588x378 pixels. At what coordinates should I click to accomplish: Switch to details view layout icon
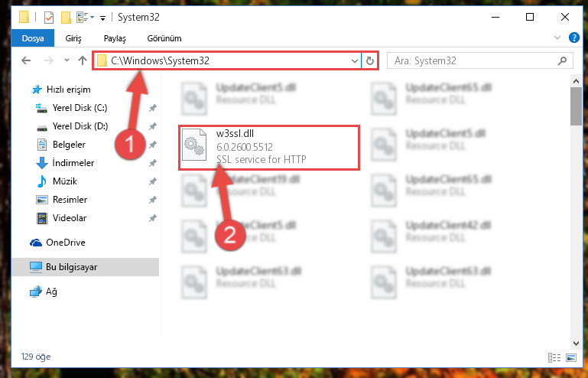pyautogui.click(x=554, y=357)
